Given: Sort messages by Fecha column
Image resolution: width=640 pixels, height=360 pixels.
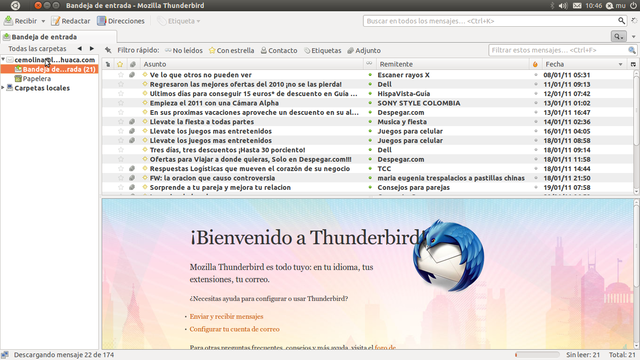Looking at the screenshot, I should (x=584, y=64).
